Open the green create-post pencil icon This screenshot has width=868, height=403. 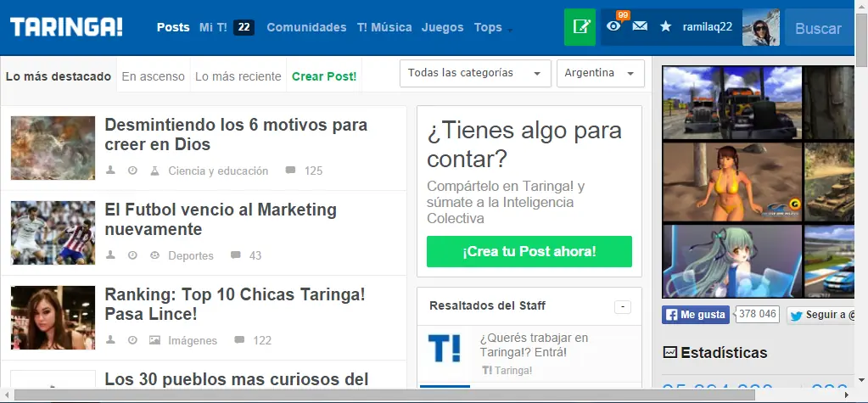[580, 27]
